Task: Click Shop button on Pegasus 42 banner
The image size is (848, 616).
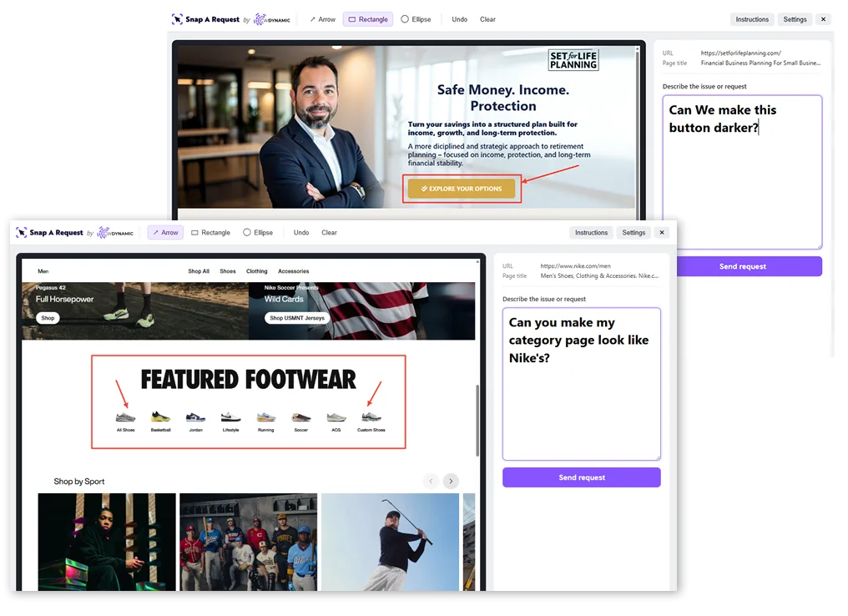Action: (48, 318)
